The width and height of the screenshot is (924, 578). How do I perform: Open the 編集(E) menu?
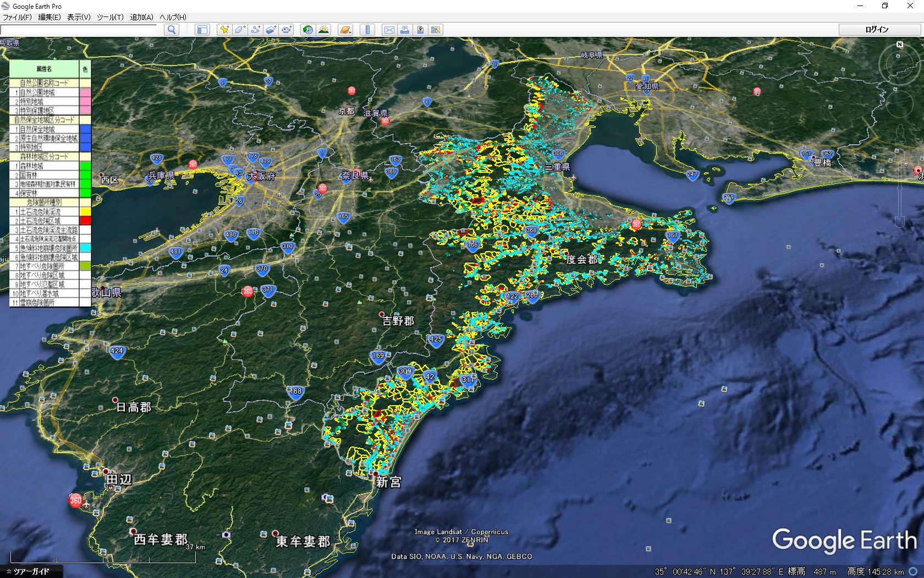[49, 17]
